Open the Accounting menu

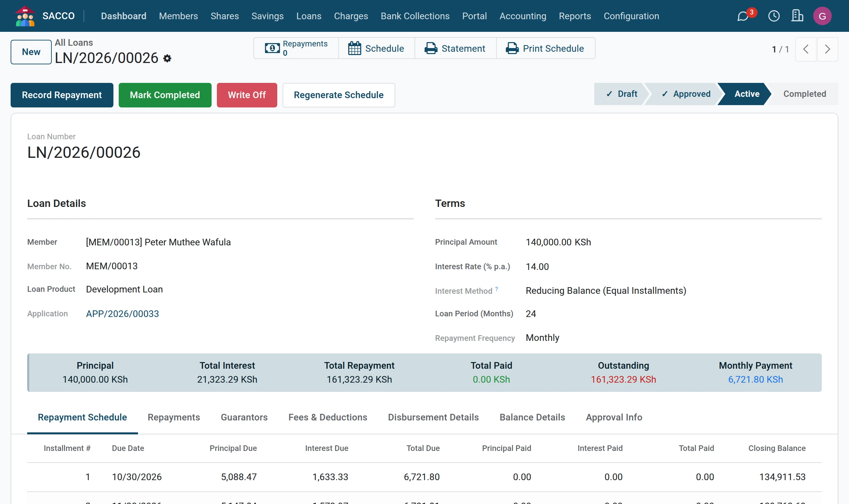(x=523, y=16)
